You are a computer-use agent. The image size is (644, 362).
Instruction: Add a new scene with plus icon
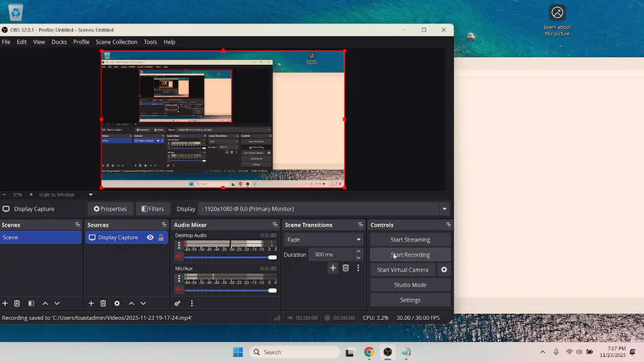pyautogui.click(x=5, y=303)
